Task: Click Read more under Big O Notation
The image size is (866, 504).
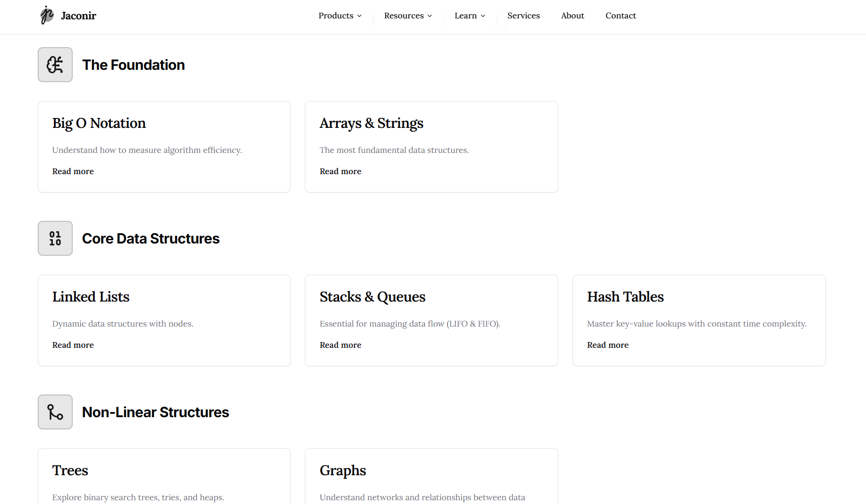Action: click(x=73, y=171)
